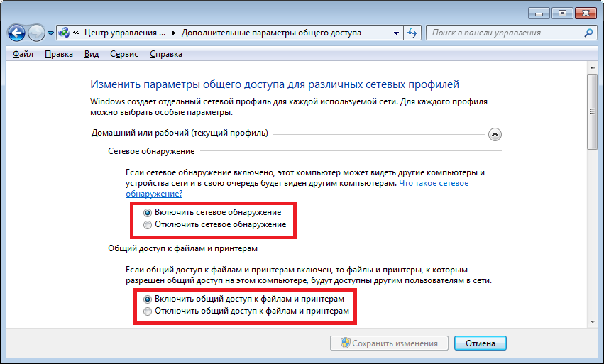Click the vertical scrollbar down arrow
Viewport: 604px width, 364px height.
[x=593, y=320]
